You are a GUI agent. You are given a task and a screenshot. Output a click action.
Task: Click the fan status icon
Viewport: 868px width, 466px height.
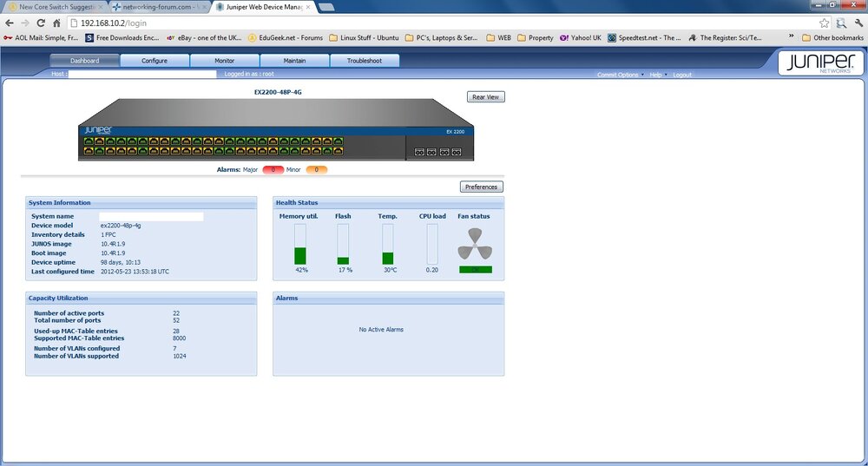pyautogui.click(x=475, y=244)
